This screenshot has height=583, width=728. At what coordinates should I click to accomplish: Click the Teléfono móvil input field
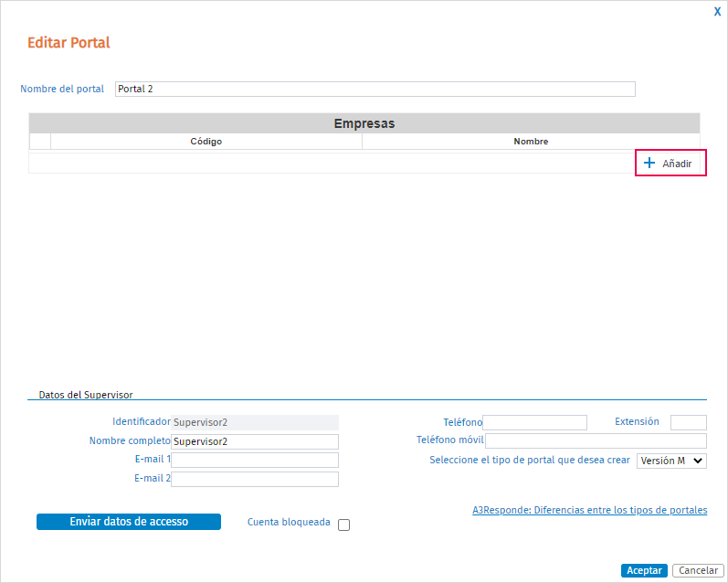(x=596, y=440)
